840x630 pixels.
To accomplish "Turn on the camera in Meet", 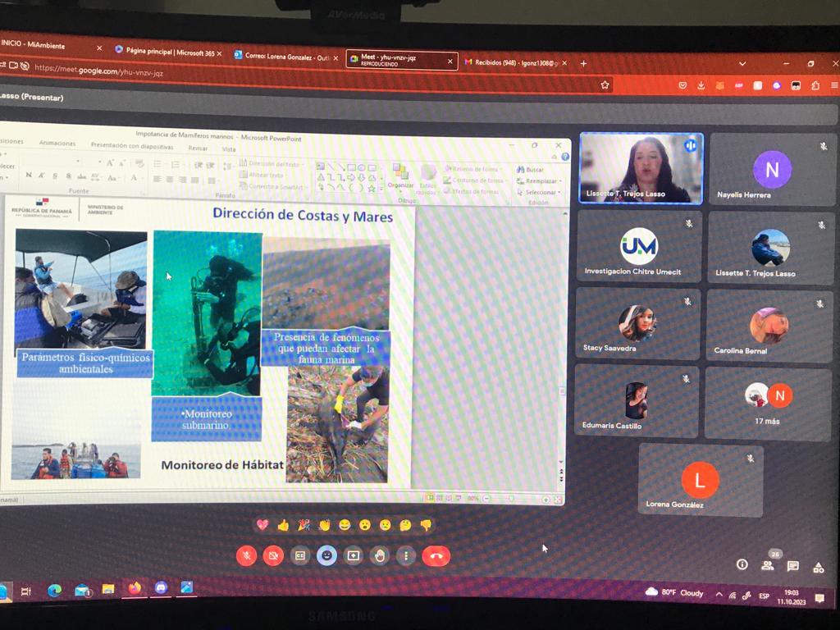I will 273,555.
